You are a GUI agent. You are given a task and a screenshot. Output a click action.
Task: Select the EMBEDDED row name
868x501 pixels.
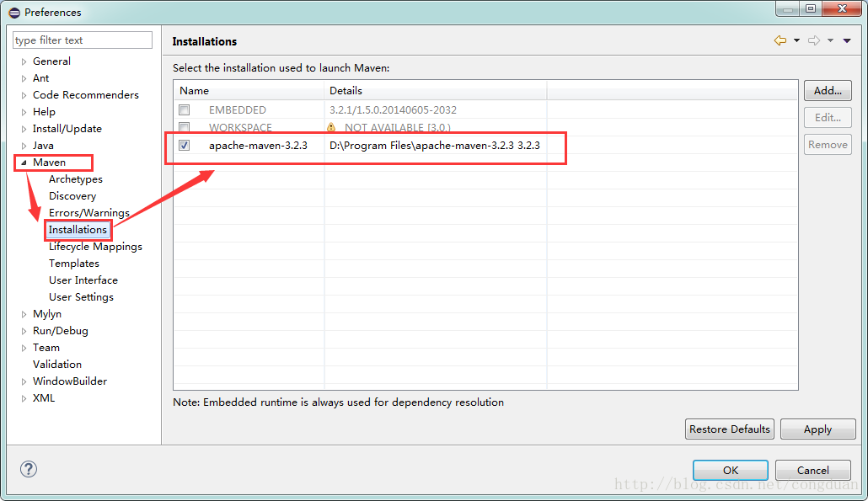click(x=238, y=110)
